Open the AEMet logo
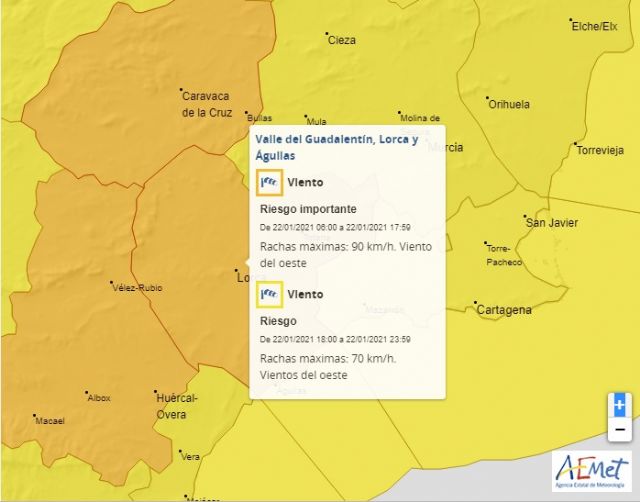This screenshot has width=640, height=502. click(x=592, y=472)
